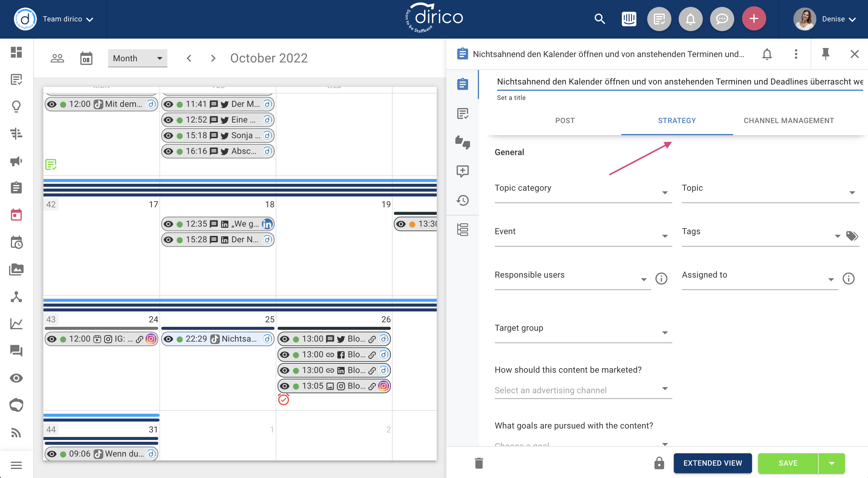Toggle eye on 22:29 Nichtsa post
This screenshot has height=478, width=868.
pyautogui.click(x=169, y=339)
